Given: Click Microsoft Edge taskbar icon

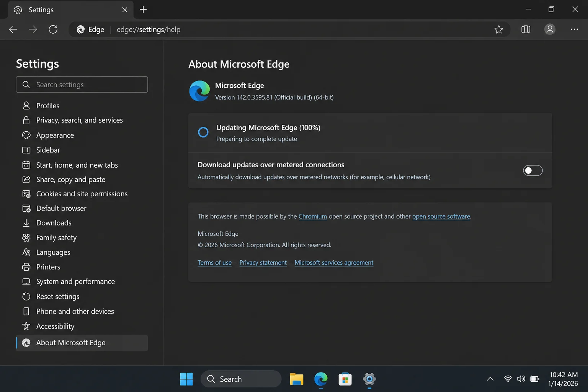Looking at the screenshot, I should coord(321,379).
